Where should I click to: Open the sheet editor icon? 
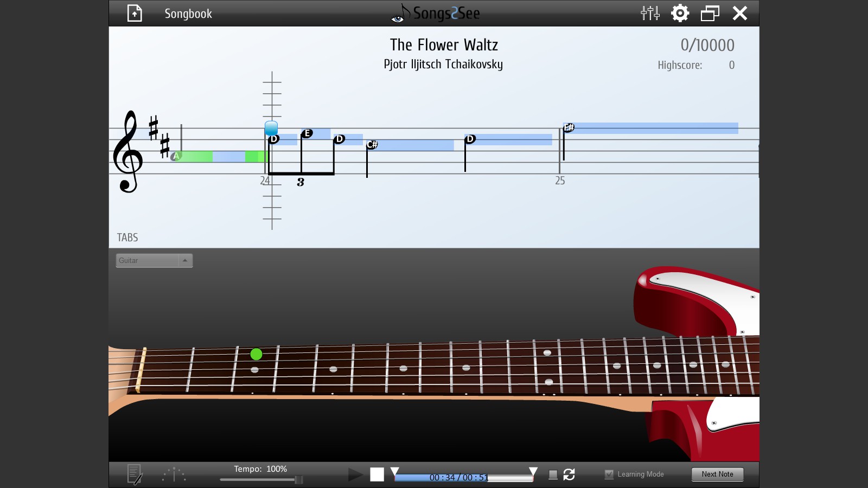[135, 474]
